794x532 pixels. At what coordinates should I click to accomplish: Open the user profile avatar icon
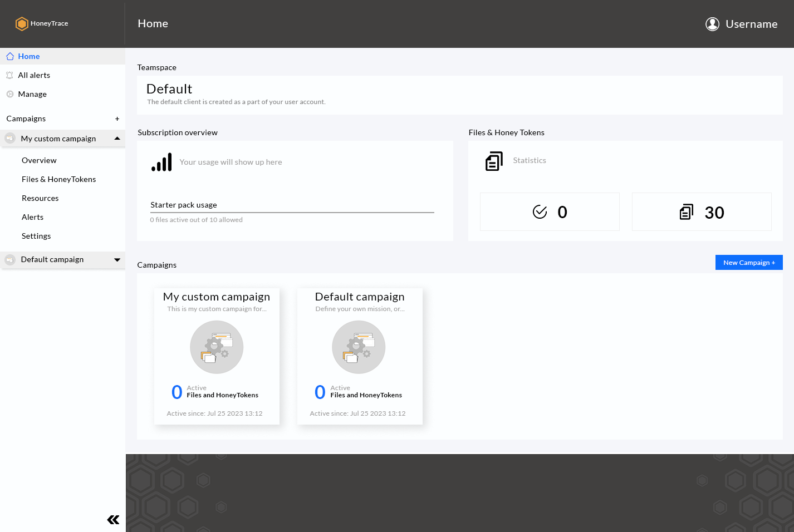pos(712,24)
